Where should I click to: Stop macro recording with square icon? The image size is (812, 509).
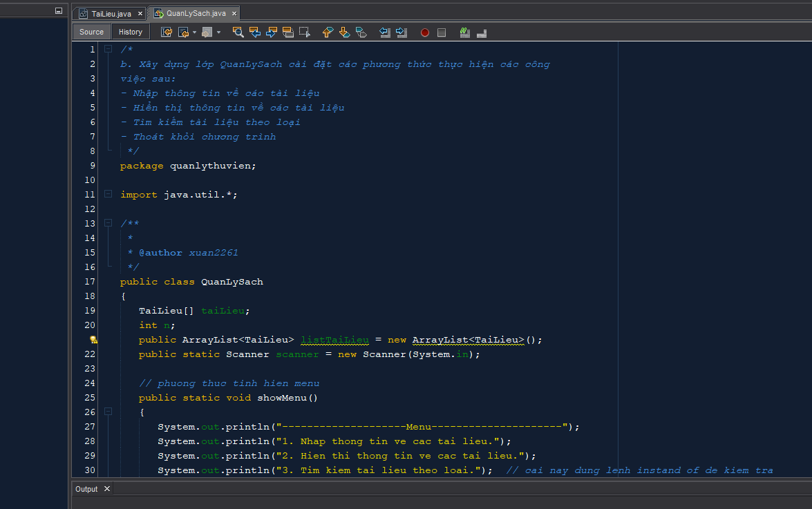442,32
